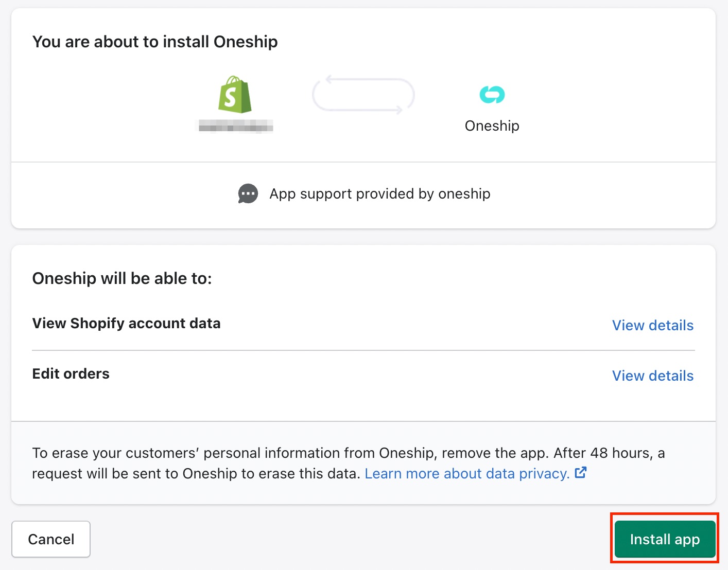
Task: Cancel the Oneship installation
Action: pos(51,539)
